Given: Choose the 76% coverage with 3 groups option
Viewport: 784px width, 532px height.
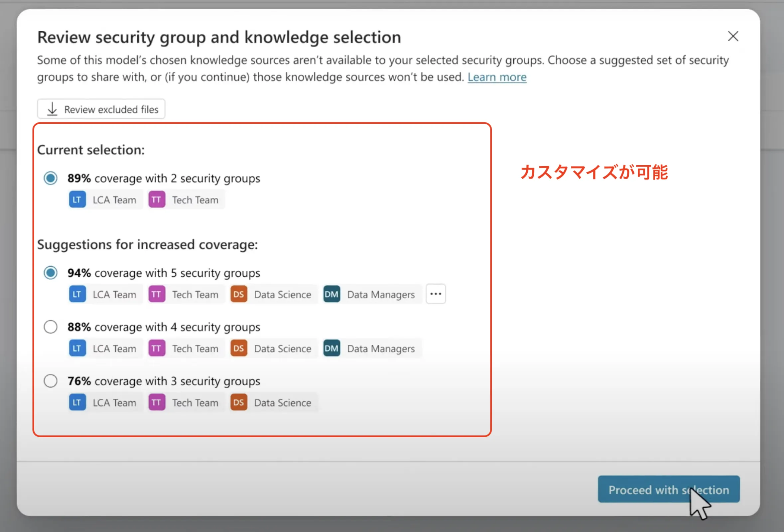Looking at the screenshot, I should (x=51, y=381).
